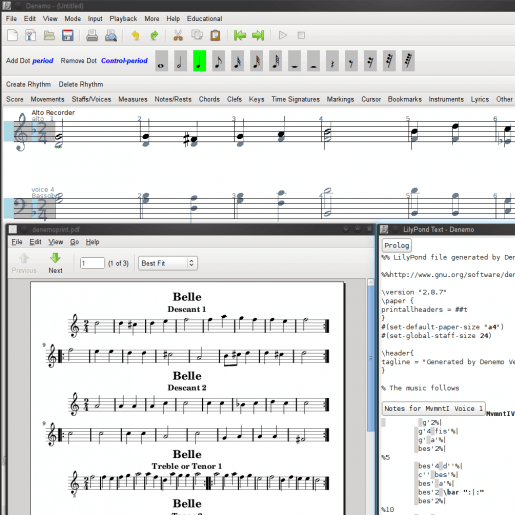Start playback with the Play button
This screenshot has width=515, height=515.
pyautogui.click(x=283, y=35)
